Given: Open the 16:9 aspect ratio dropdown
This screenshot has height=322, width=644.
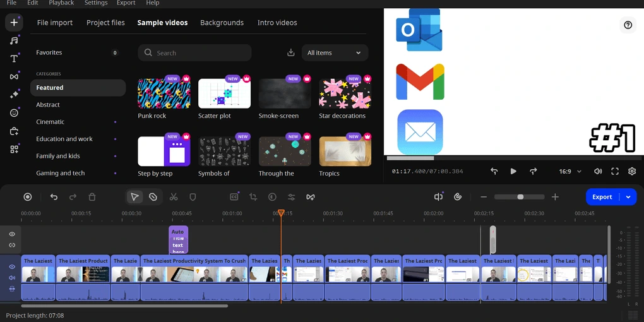Looking at the screenshot, I should (x=570, y=171).
